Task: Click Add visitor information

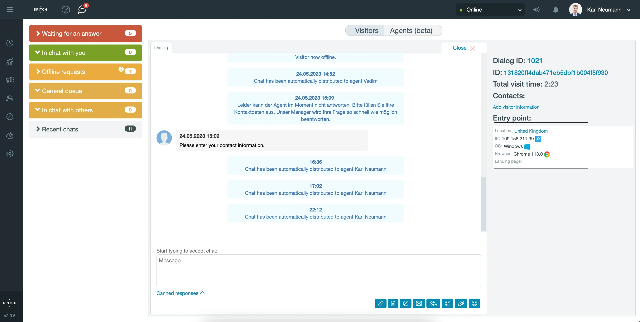Action: 516,107
